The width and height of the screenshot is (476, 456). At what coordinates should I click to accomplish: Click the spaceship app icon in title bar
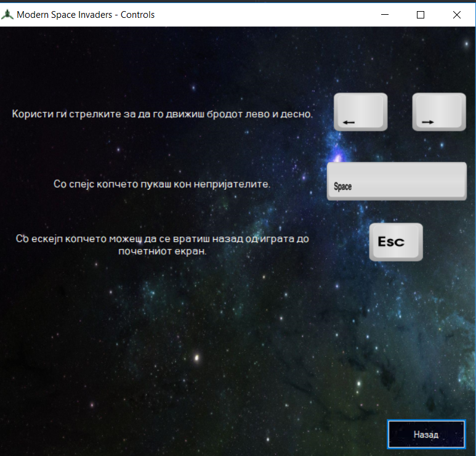click(x=7, y=15)
